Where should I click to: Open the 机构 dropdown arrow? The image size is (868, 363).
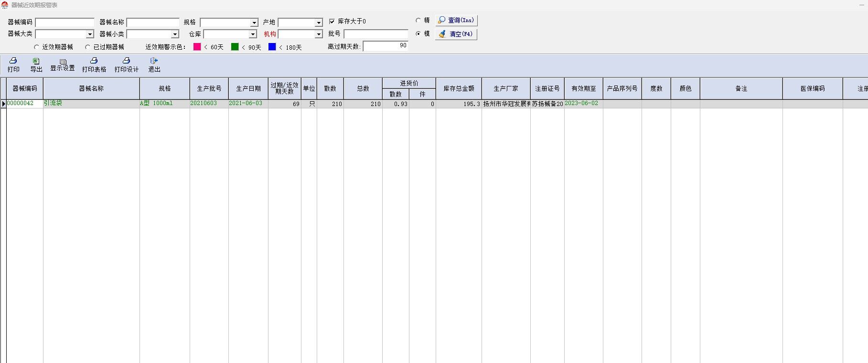click(319, 34)
